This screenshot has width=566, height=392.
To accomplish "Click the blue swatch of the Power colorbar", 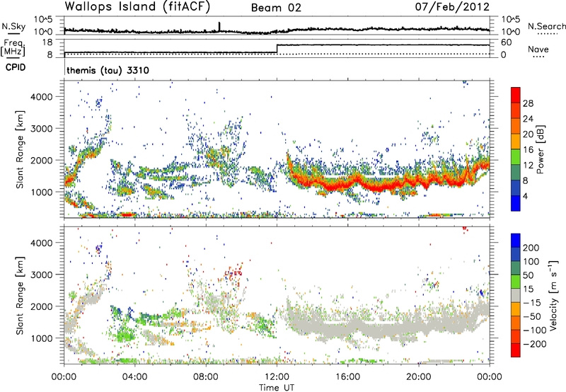I will click(516, 203).
